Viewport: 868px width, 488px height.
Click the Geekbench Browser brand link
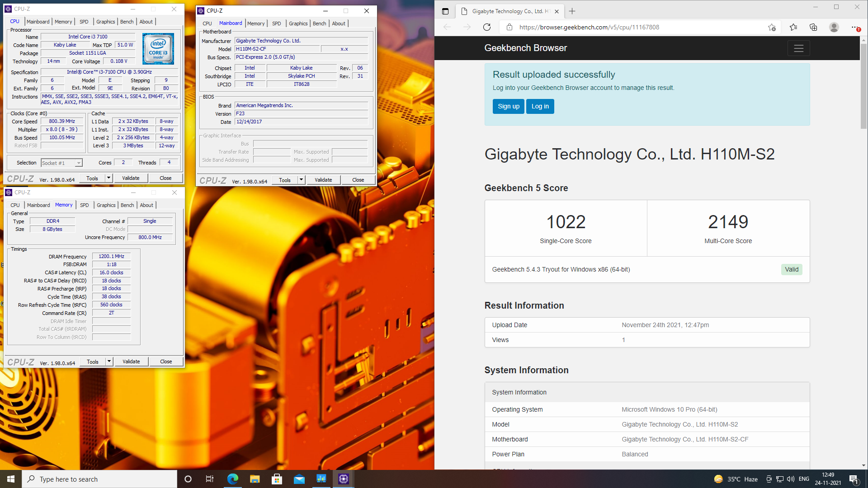tap(525, 48)
